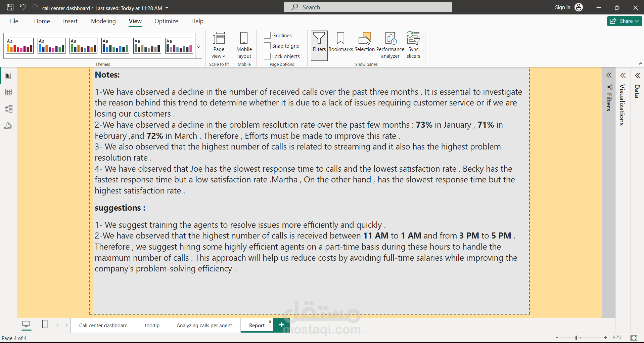Click the 82% zoom level value
644x343 pixels.
coord(617,338)
